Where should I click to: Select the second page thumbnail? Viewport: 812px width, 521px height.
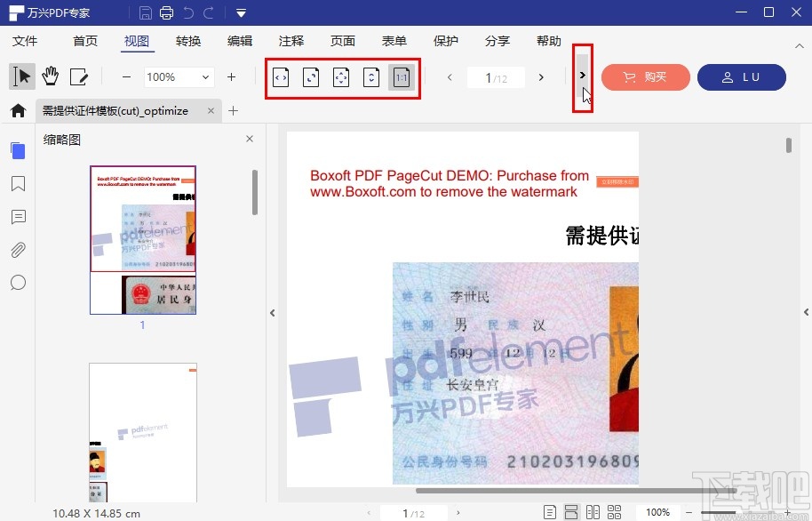click(142, 433)
